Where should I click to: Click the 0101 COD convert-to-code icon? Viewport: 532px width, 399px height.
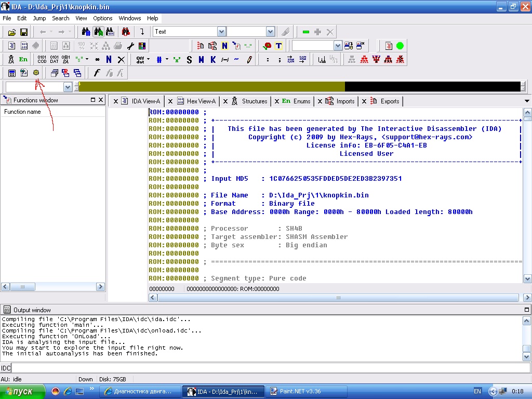click(x=42, y=60)
